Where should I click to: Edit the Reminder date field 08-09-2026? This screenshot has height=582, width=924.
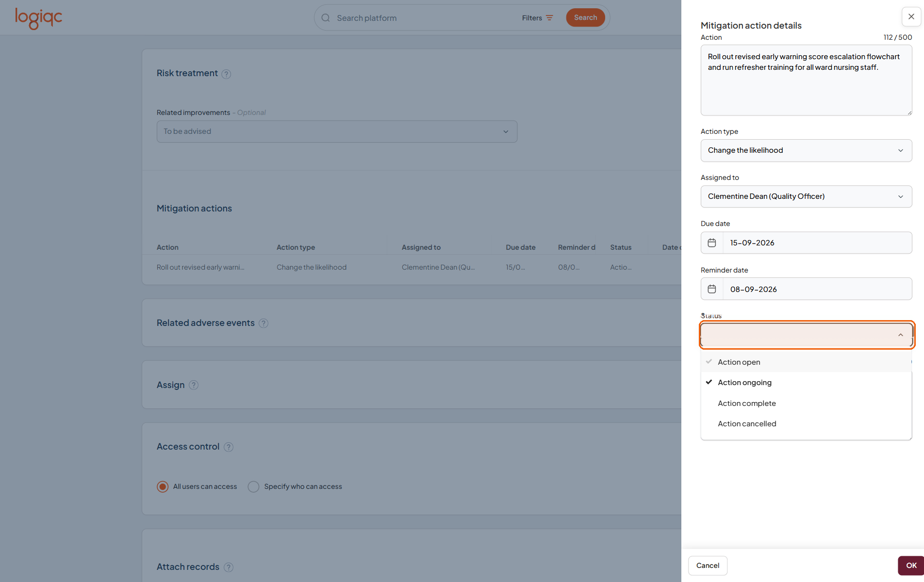(817, 289)
